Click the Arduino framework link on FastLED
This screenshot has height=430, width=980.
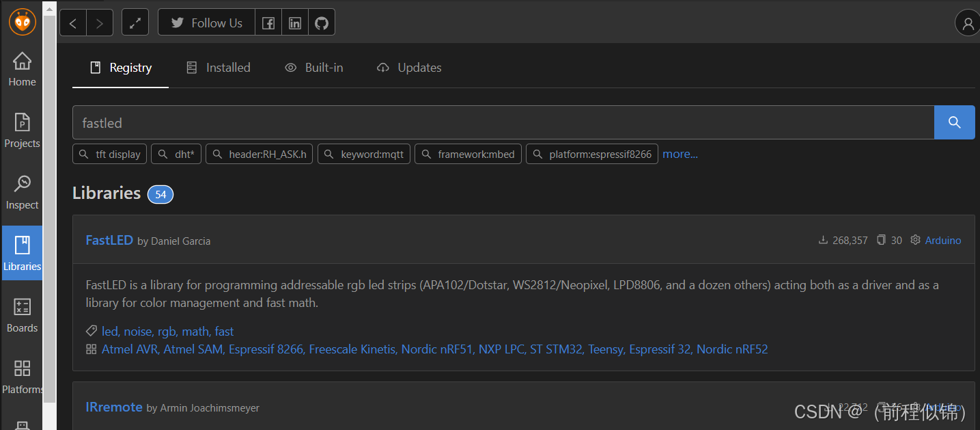(x=943, y=241)
